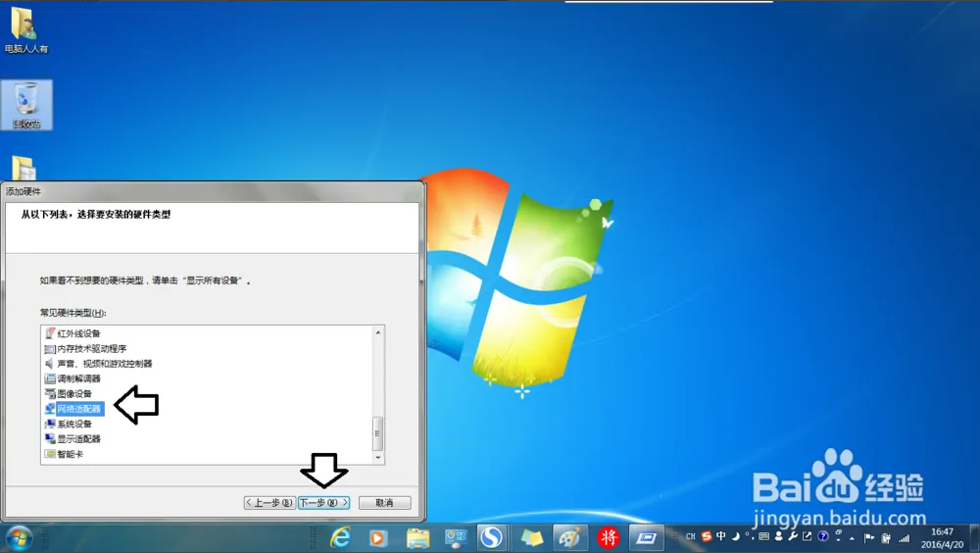Go back with 上一步 button

click(x=269, y=503)
